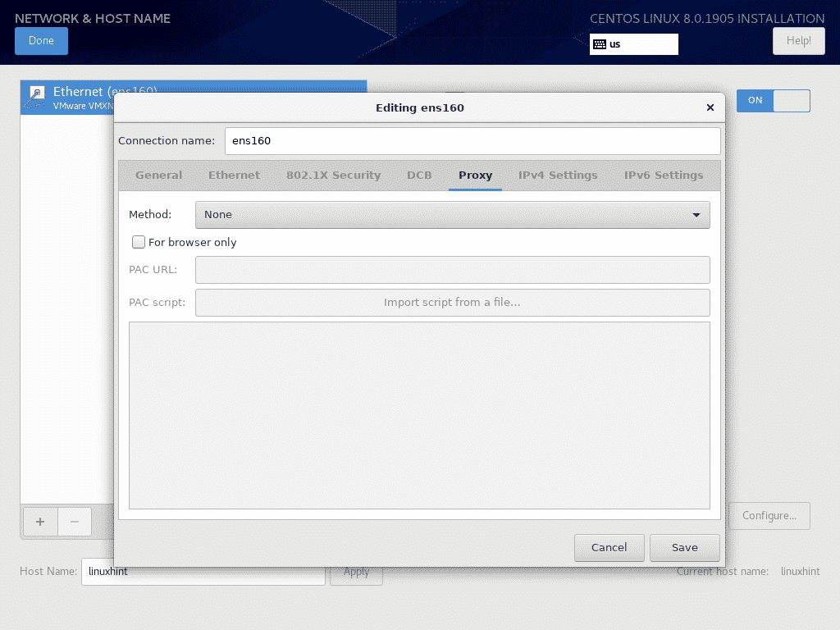The image size is (840, 630).
Task: Click the Cancel button
Action: click(609, 547)
